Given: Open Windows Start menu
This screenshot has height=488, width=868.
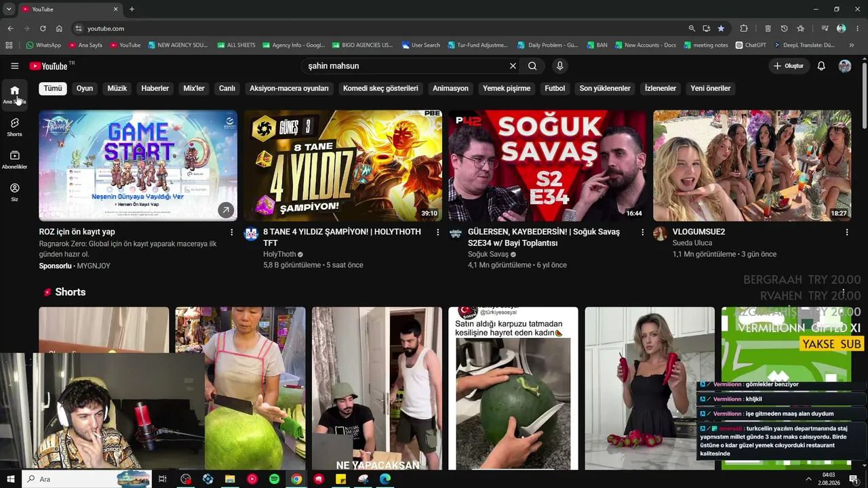Looking at the screenshot, I should 10,479.
